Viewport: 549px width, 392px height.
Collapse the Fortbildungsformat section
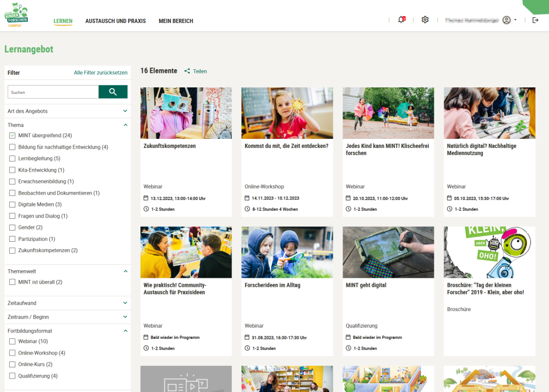125,331
